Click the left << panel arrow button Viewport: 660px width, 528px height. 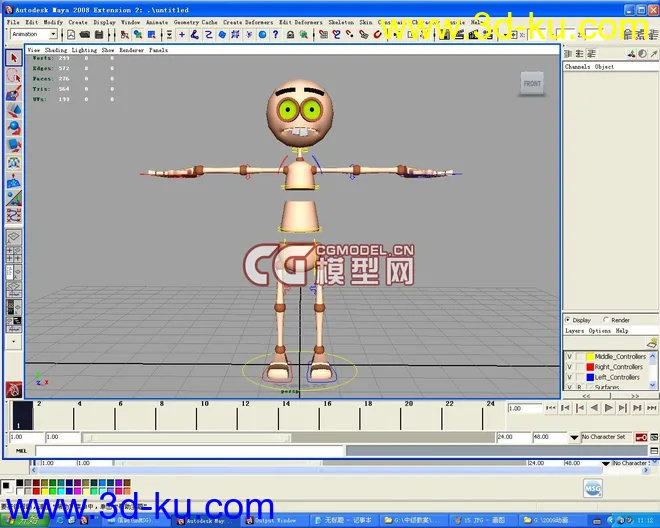pos(586,396)
